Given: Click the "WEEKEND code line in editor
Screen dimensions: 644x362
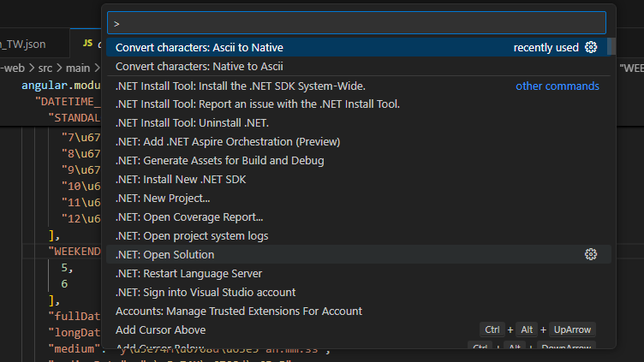Looking at the screenshot, I should point(75,252).
